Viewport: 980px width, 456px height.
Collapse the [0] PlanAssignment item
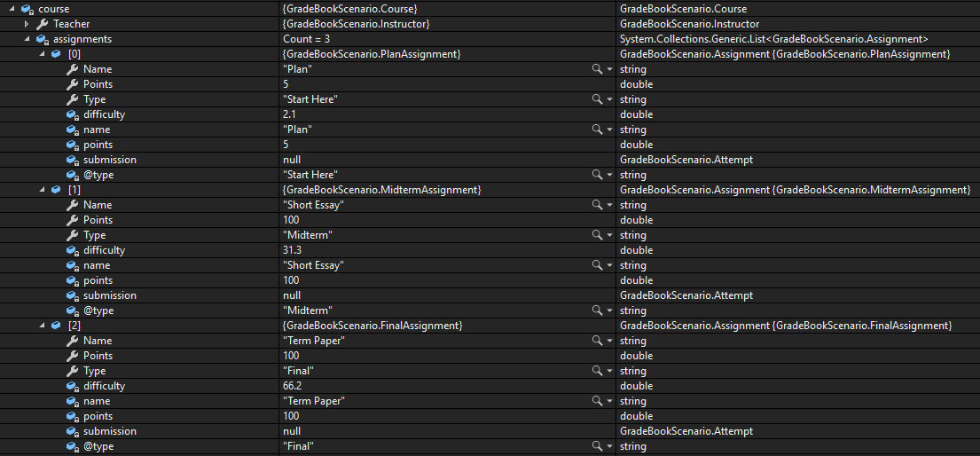[43, 54]
